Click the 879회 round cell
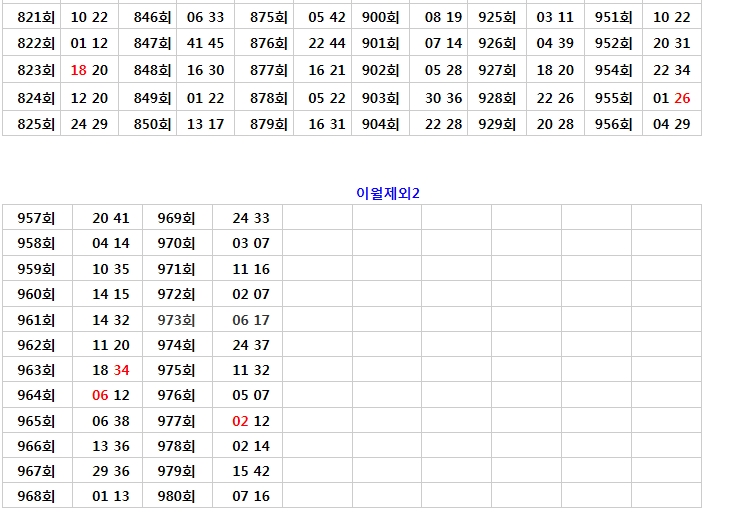Viewport: 729px width, 530px height. click(268, 124)
